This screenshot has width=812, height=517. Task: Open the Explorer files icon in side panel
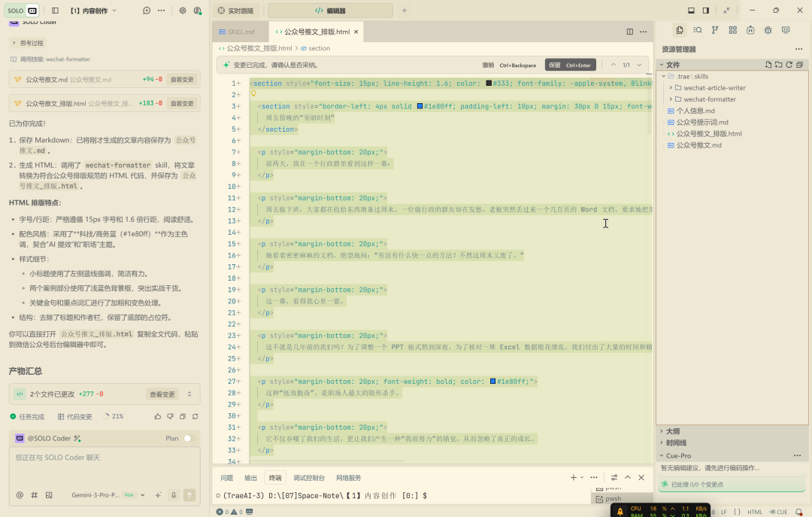[680, 30]
